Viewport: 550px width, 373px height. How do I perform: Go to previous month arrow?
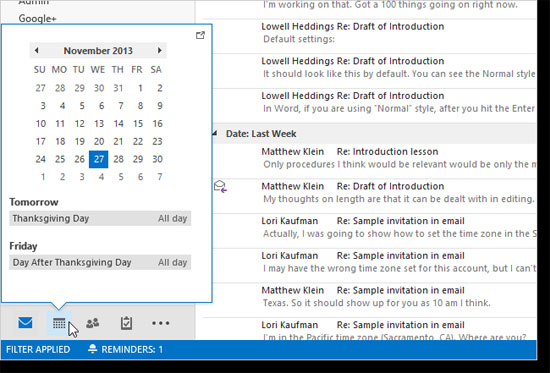pos(36,50)
